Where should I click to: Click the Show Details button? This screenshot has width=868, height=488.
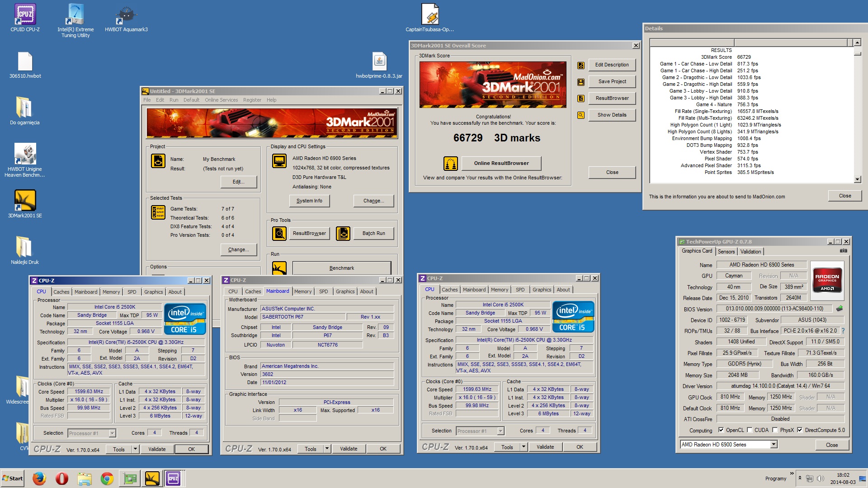tap(612, 115)
